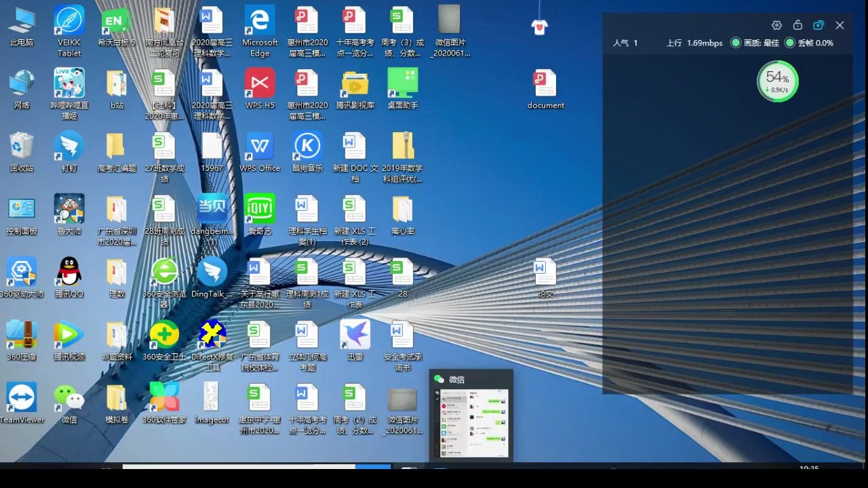Launch WPS Office shortcut

tap(260, 152)
